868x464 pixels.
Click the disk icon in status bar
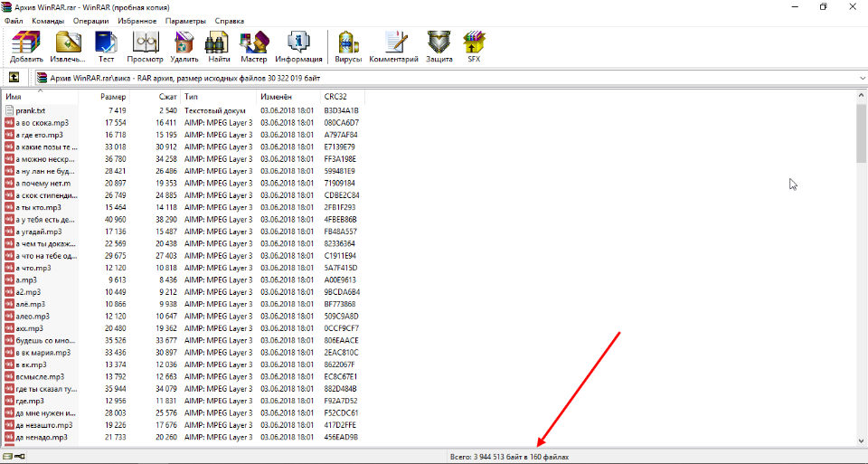coord(8,457)
